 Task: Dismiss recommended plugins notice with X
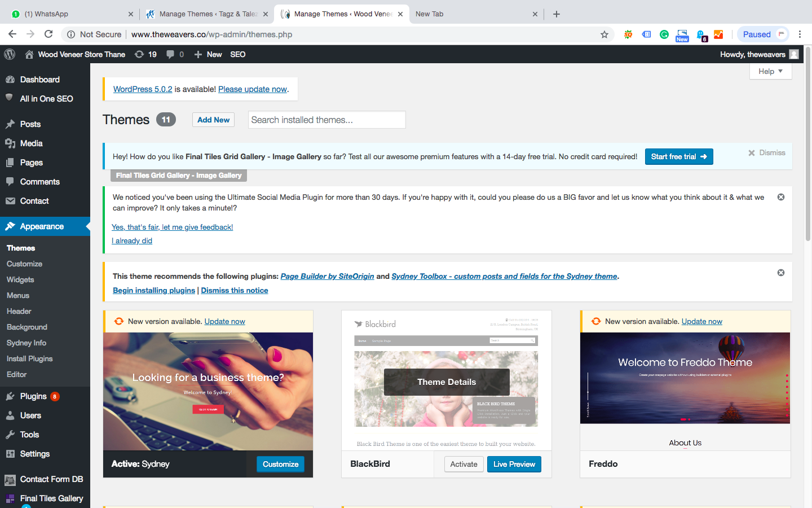pos(781,273)
